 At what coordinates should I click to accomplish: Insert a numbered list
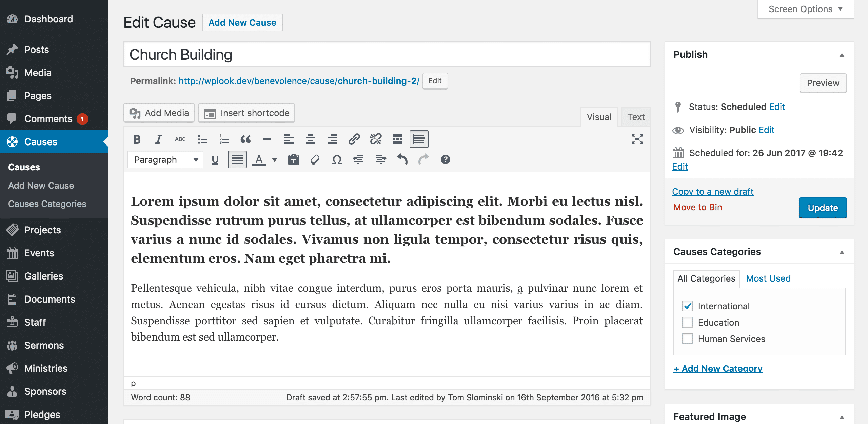coord(224,139)
